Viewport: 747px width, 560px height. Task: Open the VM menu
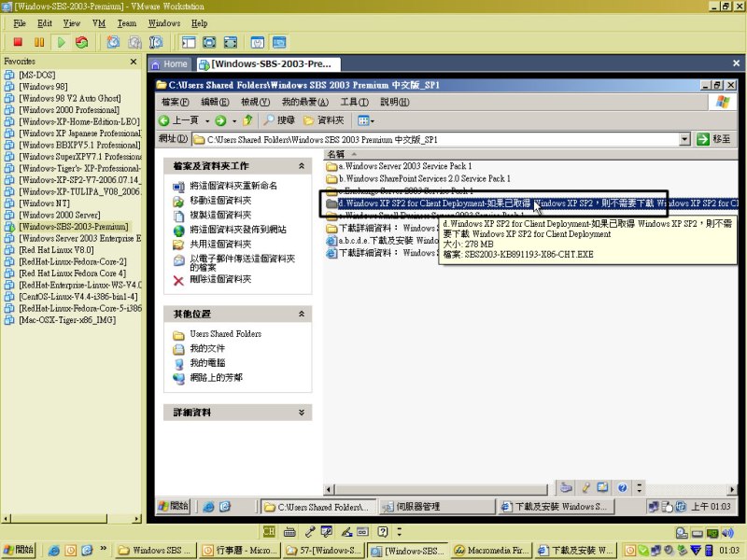click(99, 22)
